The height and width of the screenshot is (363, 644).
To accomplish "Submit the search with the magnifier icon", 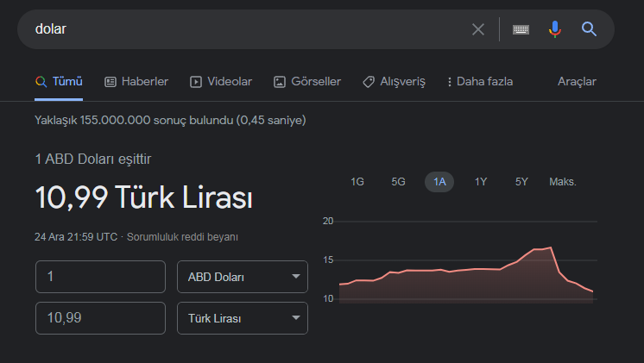I will (589, 29).
